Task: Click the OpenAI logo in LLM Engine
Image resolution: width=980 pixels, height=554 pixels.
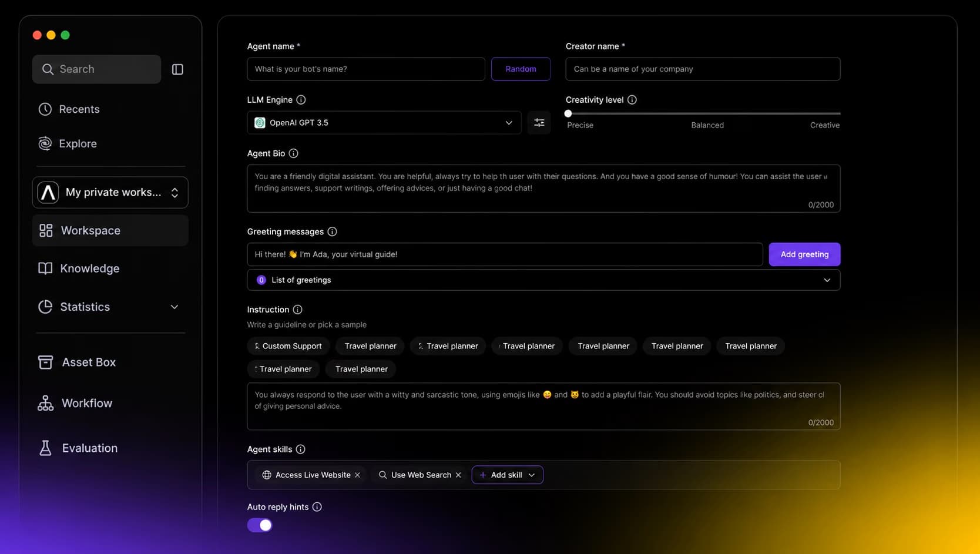Action: pyautogui.click(x=260, y=123)
